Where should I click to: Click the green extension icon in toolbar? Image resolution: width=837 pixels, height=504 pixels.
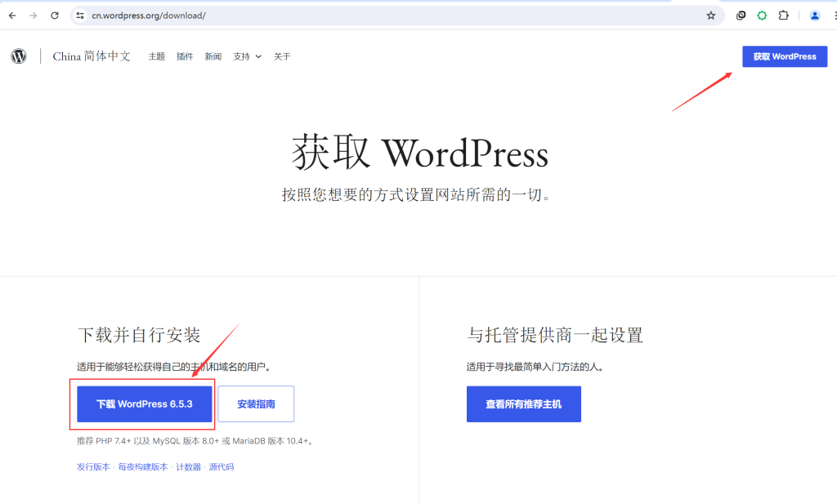point(763,16)
